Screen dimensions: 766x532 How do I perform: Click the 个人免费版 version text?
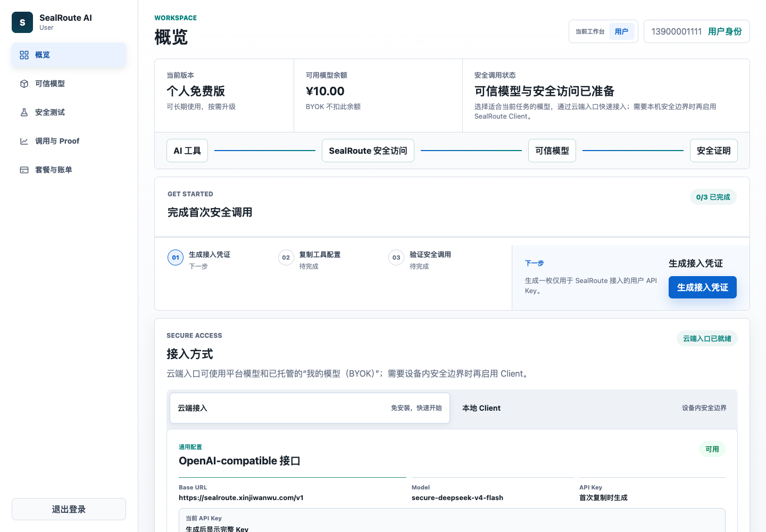point(196,91)
